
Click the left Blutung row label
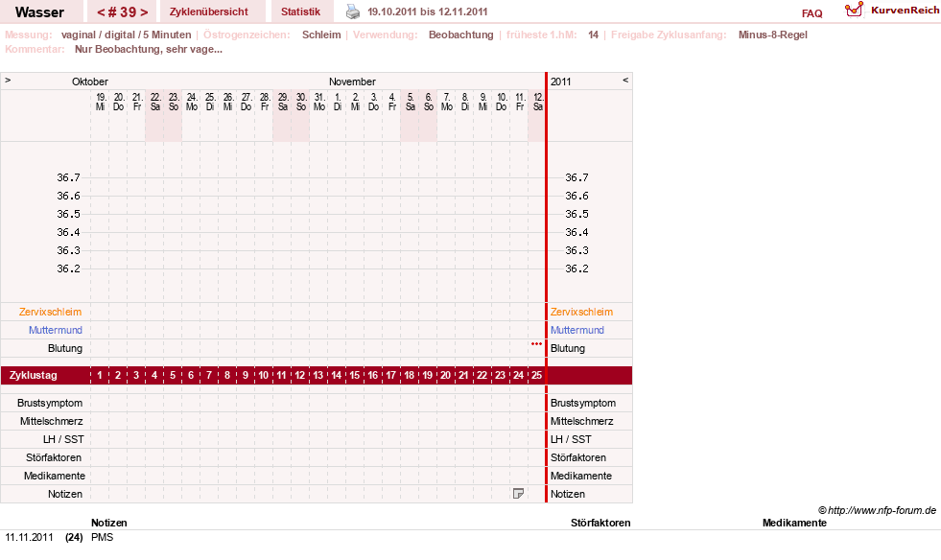click(x=65, y=348)
